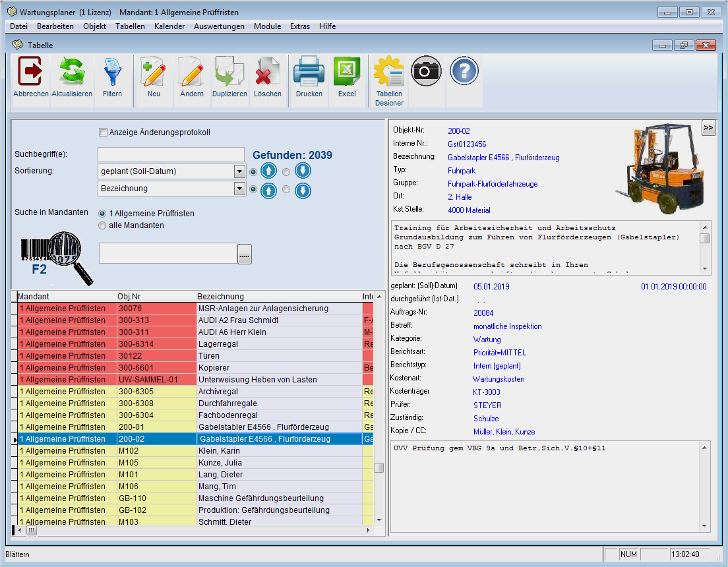The height and width of the screenshot is (567, 728).
Task: Print table using Drucken icon
Action: 309,72
